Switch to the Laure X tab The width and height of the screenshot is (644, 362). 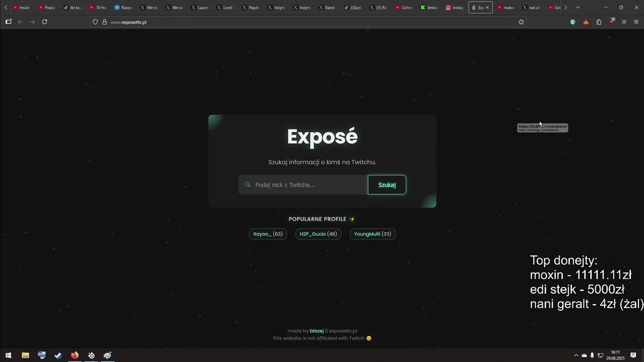click(200, 8)
